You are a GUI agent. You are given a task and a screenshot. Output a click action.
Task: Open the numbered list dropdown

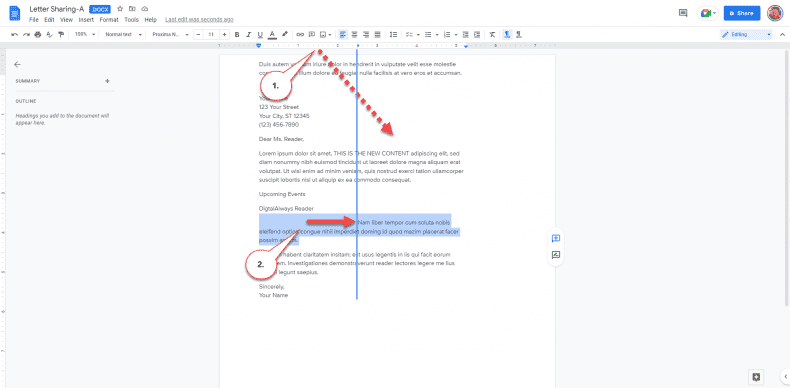450,34
